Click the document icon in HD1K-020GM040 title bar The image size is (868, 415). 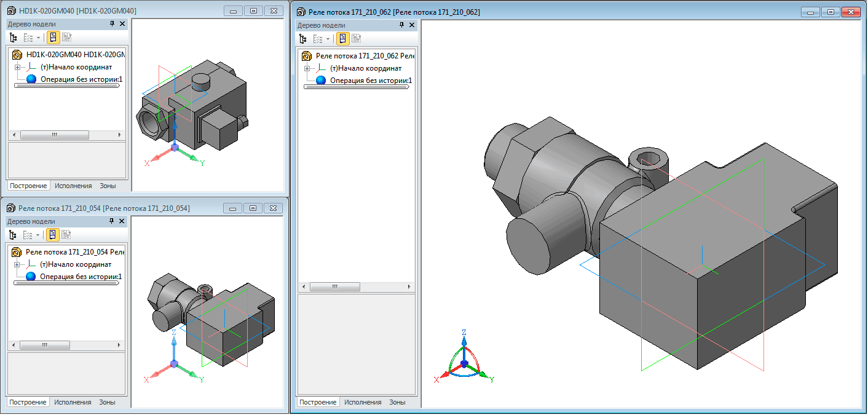(12, 11)
